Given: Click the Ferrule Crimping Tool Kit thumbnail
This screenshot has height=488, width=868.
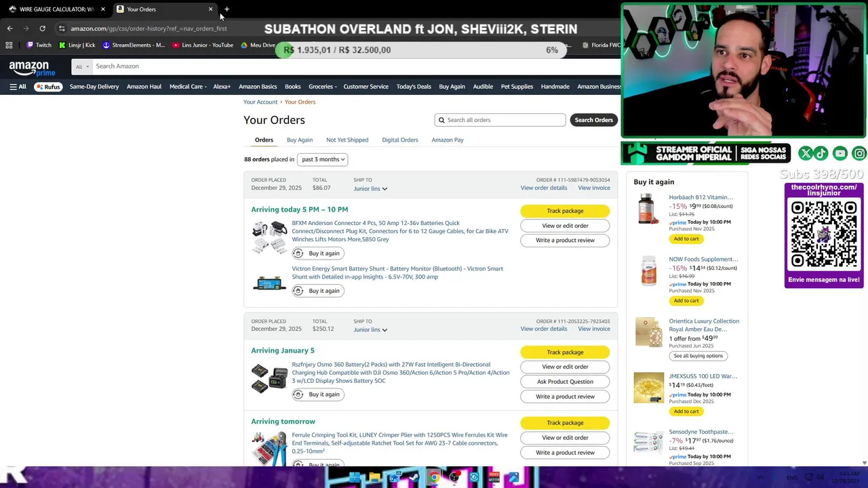Looking at the screenshot, I should (x=269, y=449).
